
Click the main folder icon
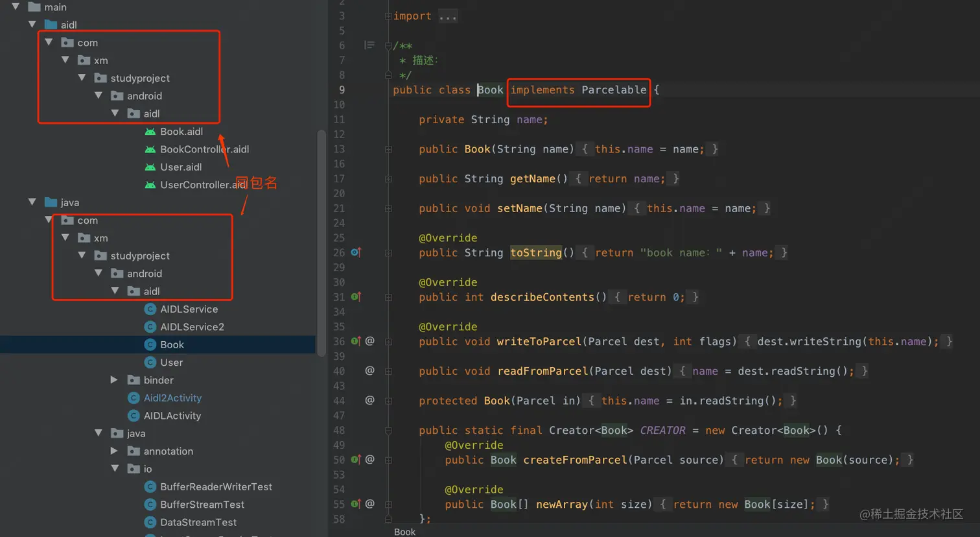coord(34,6)
